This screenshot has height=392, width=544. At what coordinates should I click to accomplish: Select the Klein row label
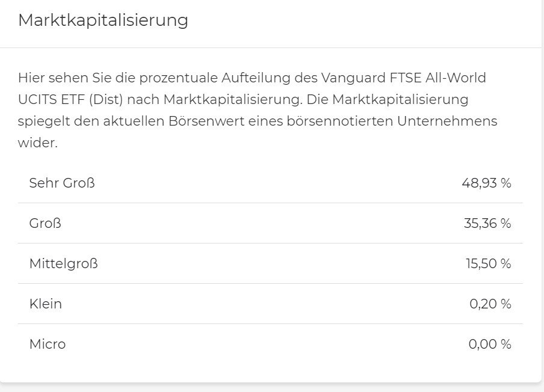click(45, 304)
